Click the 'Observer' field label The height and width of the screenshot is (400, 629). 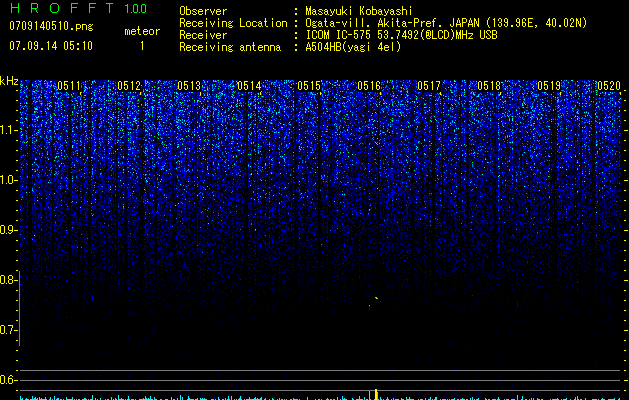click(203, 11)
